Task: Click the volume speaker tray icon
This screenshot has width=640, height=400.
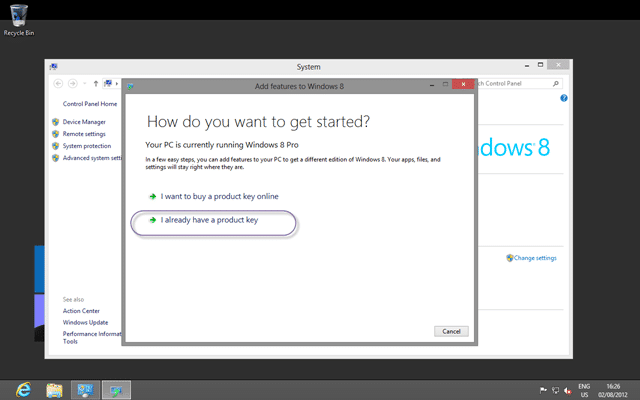Action: (x=567, y=391)
